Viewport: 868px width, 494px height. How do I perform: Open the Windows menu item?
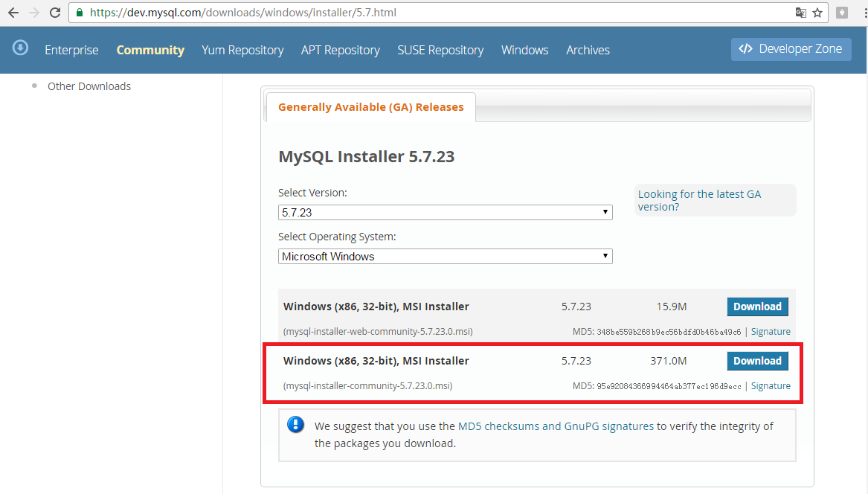pyautogui.click(x=525, y=50)
